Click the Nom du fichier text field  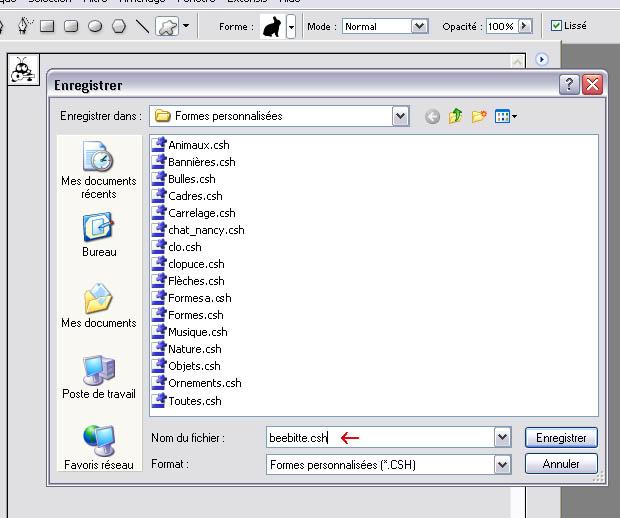click(x=380, y=437)
